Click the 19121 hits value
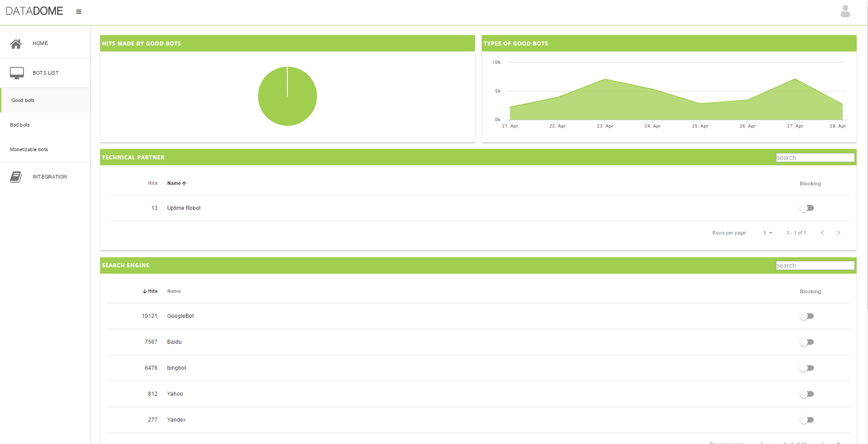 (x=149, y=316)
